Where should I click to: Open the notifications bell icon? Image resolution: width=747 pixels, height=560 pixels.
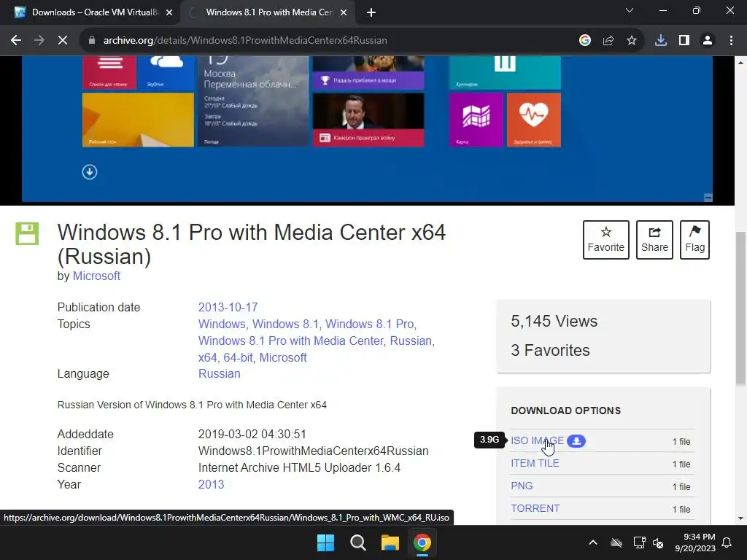pos(727,542)
